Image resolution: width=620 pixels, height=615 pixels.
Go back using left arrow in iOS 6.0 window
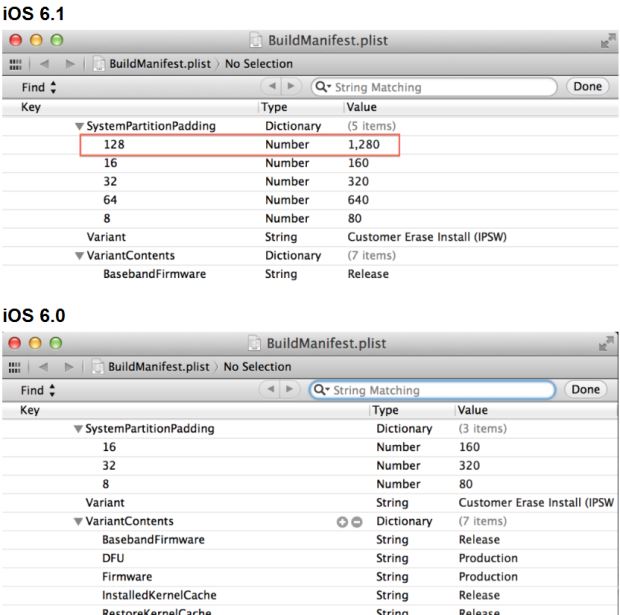click(x=43, y=367)
